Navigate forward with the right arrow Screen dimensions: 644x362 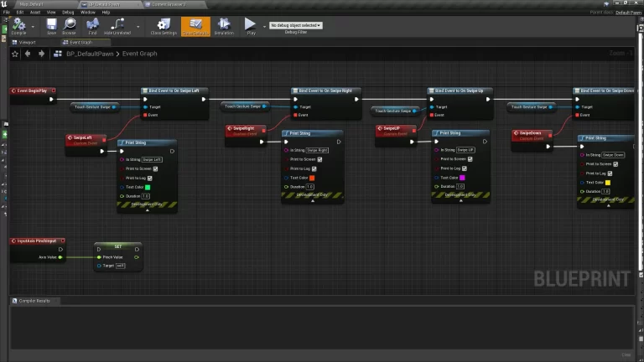[x=41, y=54]
